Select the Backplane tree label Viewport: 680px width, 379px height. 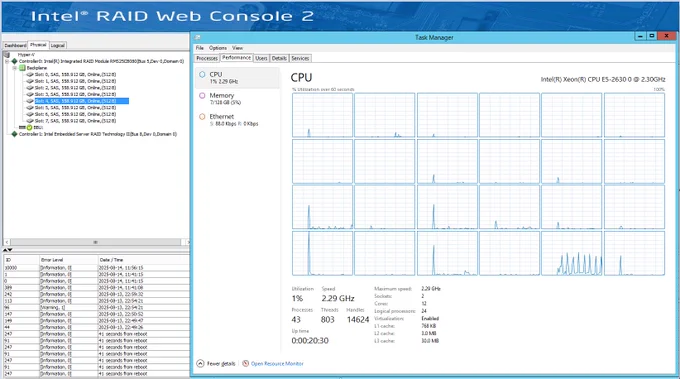click(36, 68)
